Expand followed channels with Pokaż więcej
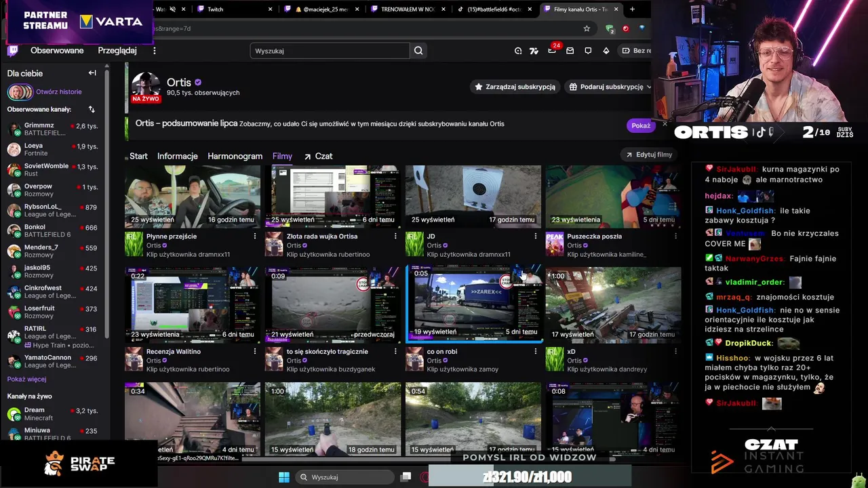Image resolution: width=868 pixels, height=488 pixels. 27,380
